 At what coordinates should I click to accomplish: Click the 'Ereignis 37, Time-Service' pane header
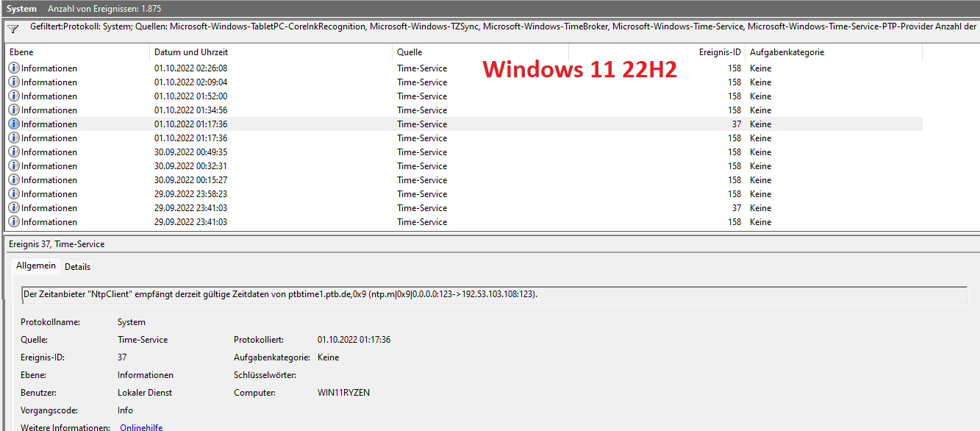pyautogui.click(x=57, y=243)
